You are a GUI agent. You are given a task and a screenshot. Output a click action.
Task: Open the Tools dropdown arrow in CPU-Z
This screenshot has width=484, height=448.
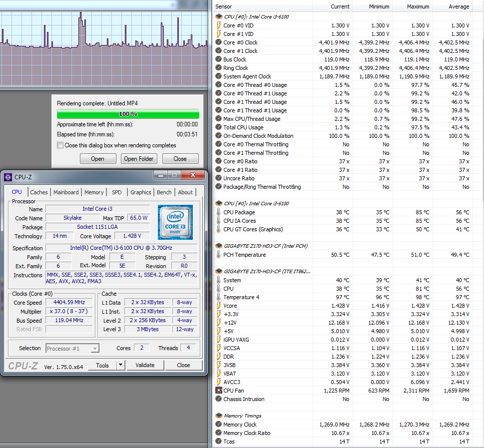tap(121, 365)
